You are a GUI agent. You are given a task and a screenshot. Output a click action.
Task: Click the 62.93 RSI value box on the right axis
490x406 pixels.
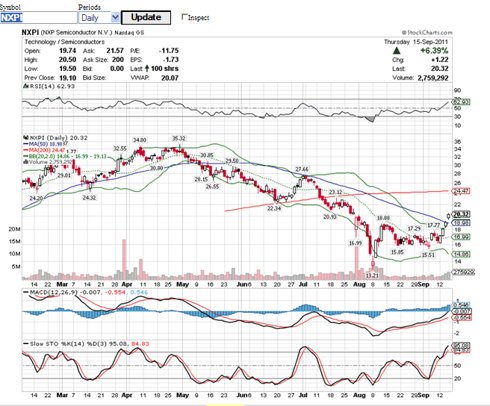pos(461,101)
